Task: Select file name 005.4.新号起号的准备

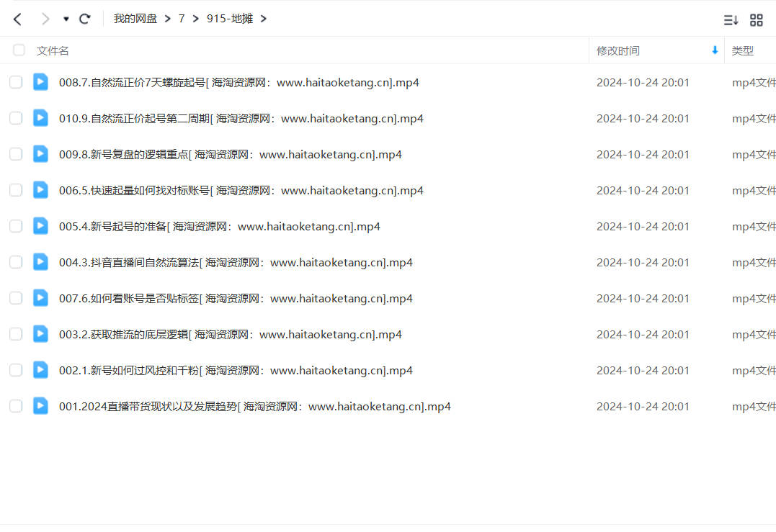Action: 220,227
